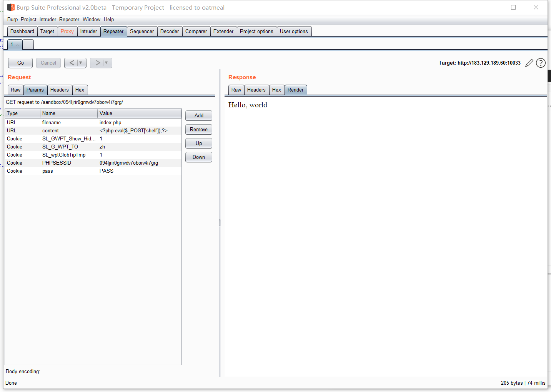The width and height of the screenshot is (551, 392).
Task: Click the 205 bytes | 74 millis status
Action: click(x=523, y=383)
